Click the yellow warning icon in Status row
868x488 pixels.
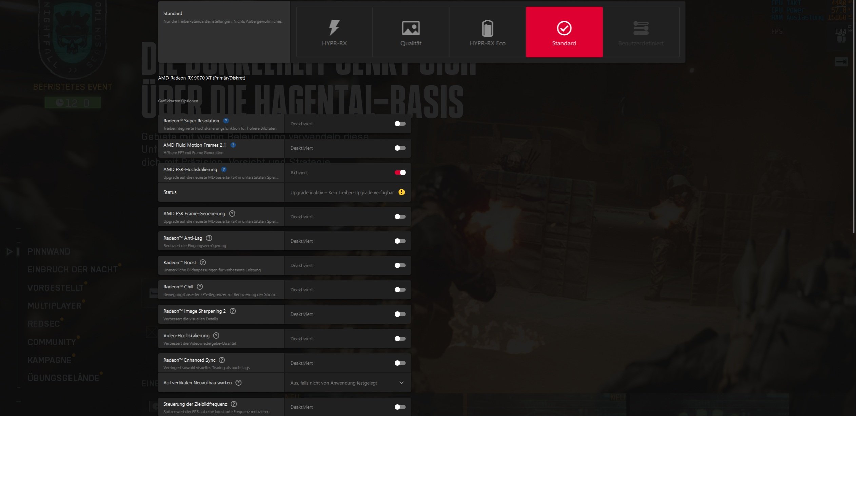point(401,192)
